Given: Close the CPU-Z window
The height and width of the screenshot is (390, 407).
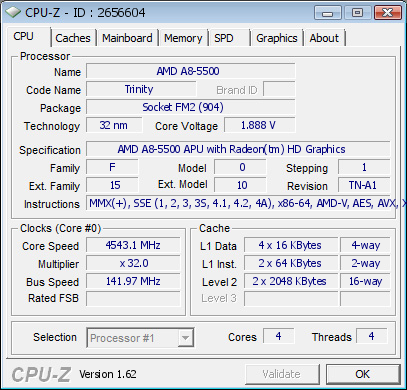Looking at the screenshot, I should [x=387, y=13].
